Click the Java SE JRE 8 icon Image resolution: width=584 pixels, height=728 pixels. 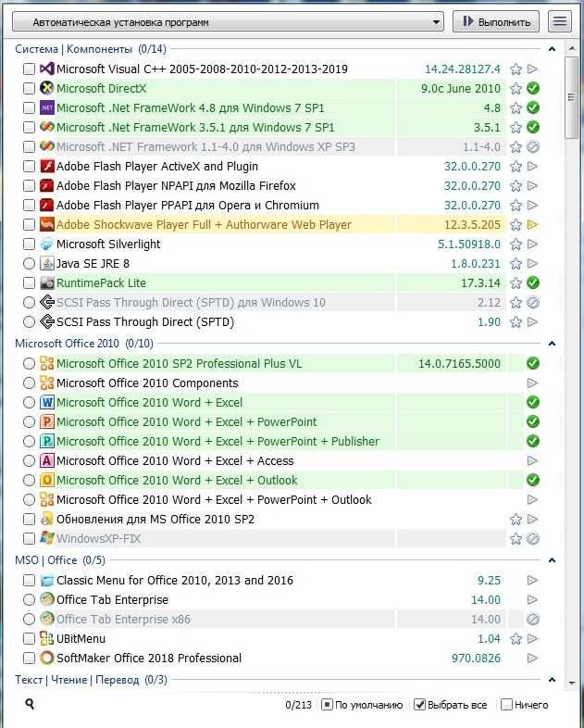[47, 264]
